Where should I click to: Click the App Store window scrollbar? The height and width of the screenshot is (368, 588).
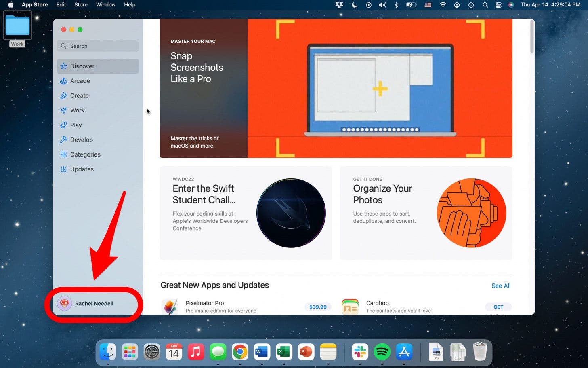[x=532, y=37]
